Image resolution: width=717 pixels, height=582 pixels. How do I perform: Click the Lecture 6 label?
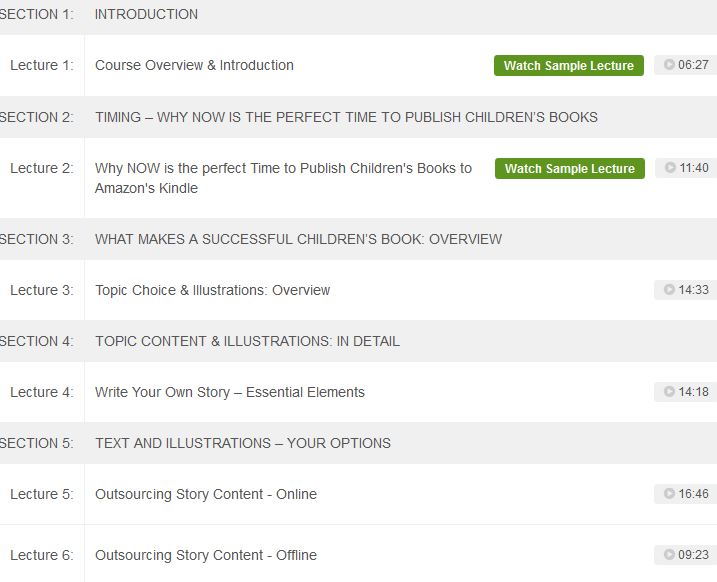pos(42,555)
